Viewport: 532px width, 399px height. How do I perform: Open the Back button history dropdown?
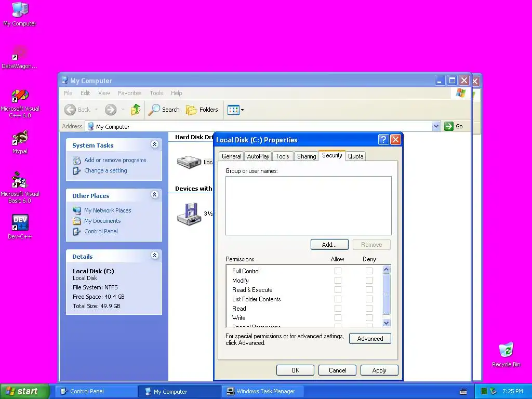[96, 110]
